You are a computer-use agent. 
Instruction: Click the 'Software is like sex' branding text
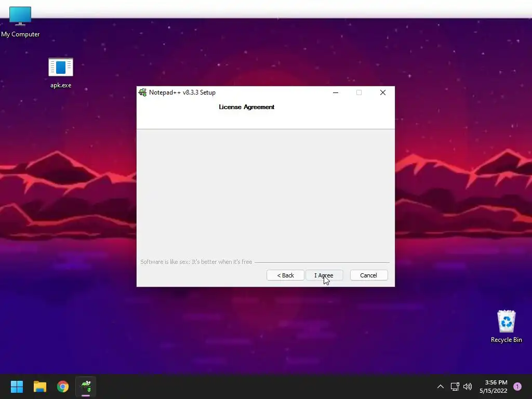(x=196, y=262)
